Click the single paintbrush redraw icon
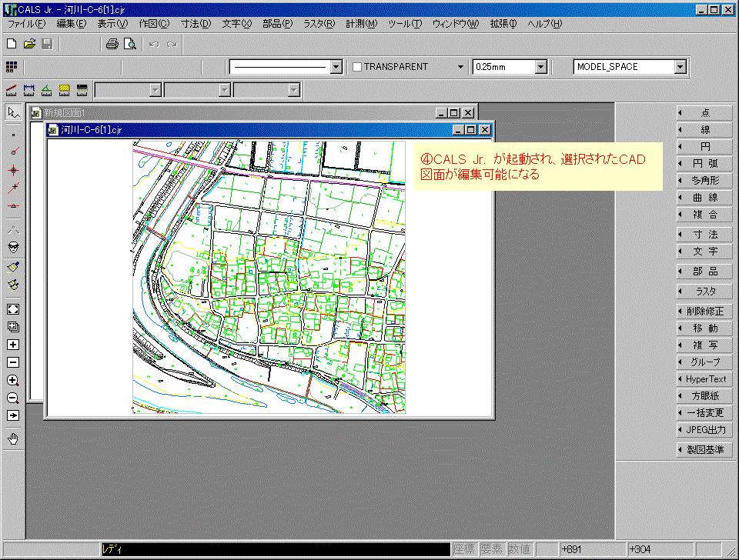 pyautogui.click(x=13, y=267)
